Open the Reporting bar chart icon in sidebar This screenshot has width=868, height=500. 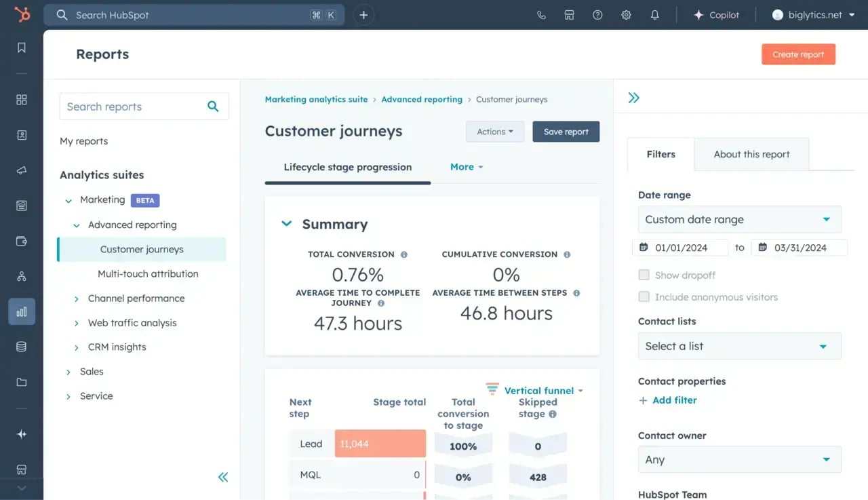[22, 311]
